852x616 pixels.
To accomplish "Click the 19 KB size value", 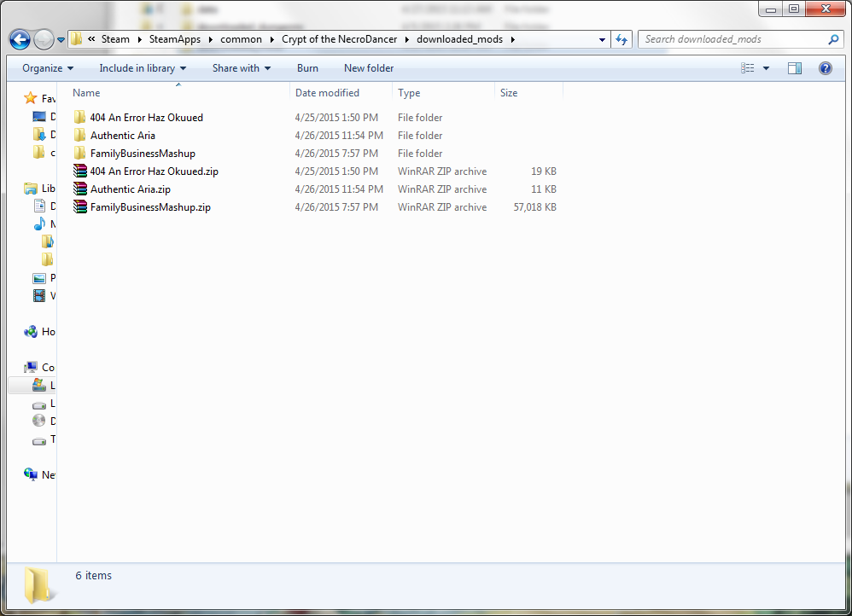I will tap(543, 171).
